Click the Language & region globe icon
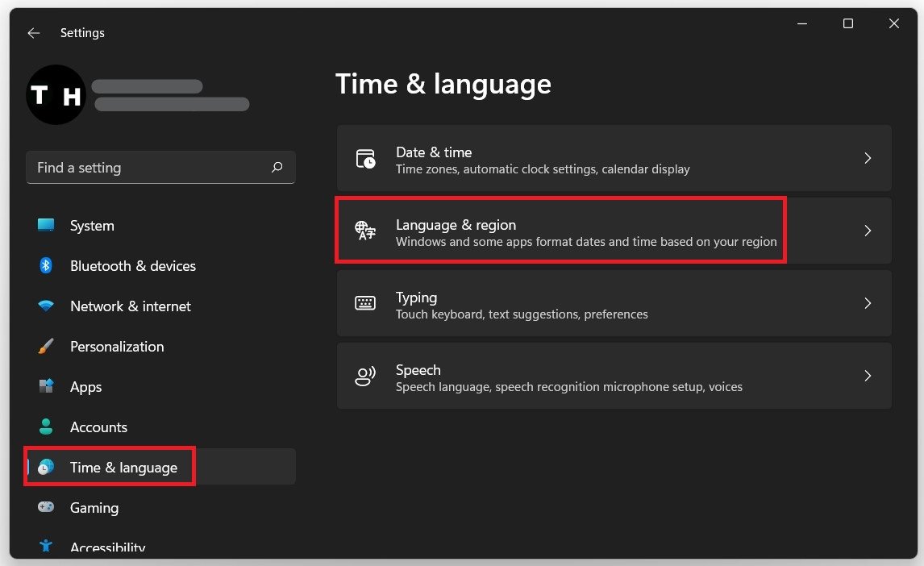This screenshot has width=924, height=566. [x=366, y=231]
